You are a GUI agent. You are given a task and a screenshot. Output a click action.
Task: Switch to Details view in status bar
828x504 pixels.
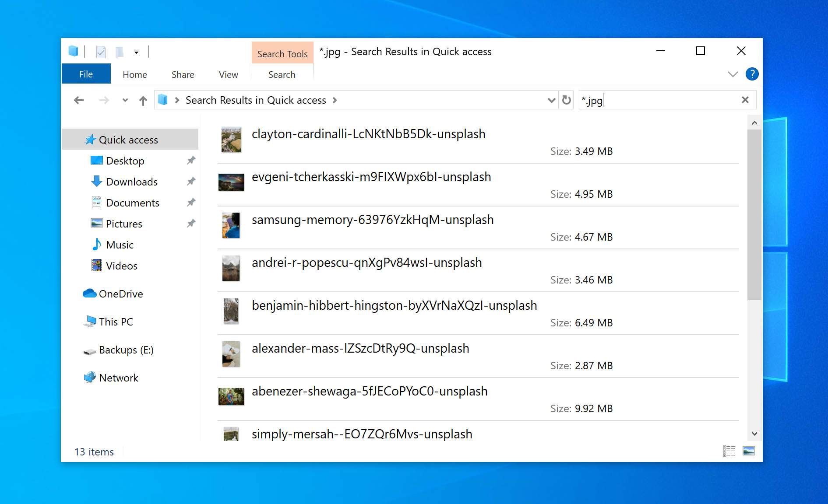729,451
